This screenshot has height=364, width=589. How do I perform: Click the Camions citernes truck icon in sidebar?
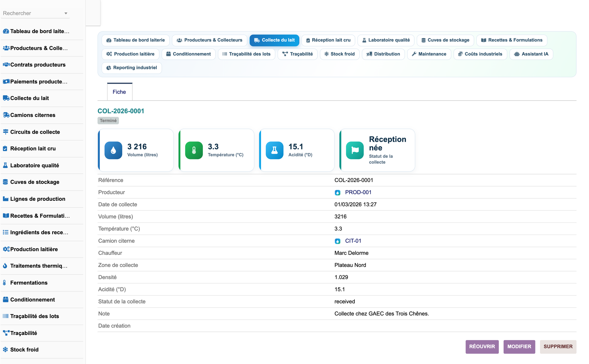[6, 115]
